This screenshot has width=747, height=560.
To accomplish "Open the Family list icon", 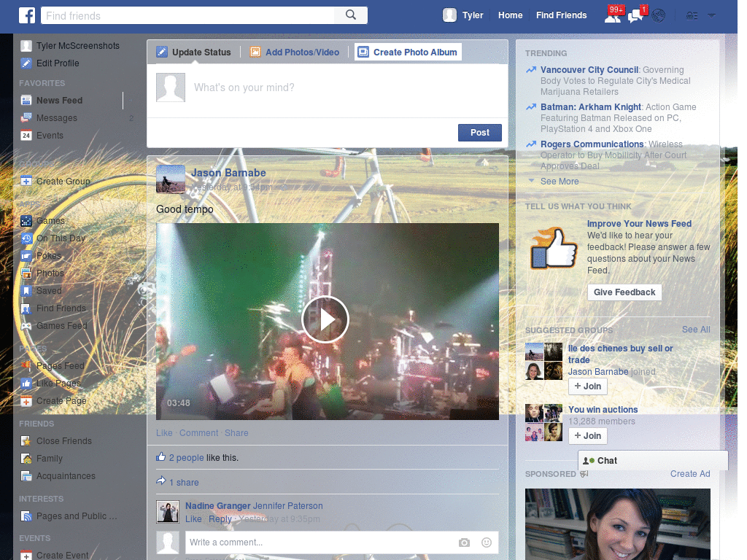I will tap(26, 458).
